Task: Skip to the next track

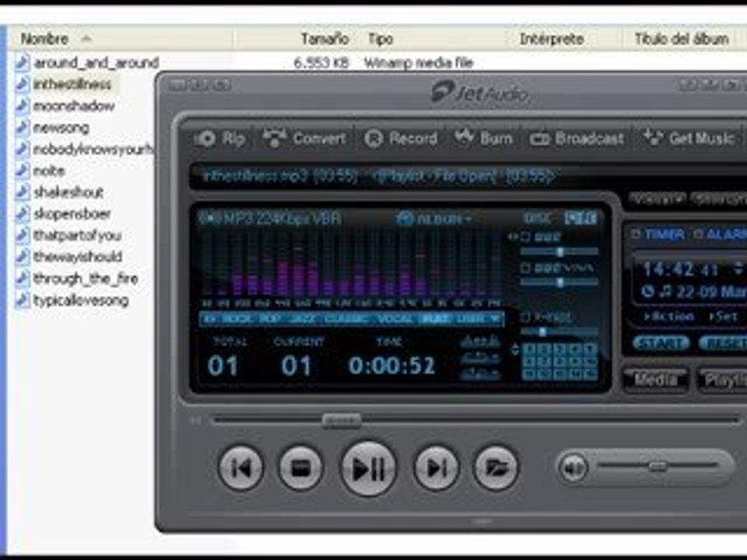Action: coord(437,468)
